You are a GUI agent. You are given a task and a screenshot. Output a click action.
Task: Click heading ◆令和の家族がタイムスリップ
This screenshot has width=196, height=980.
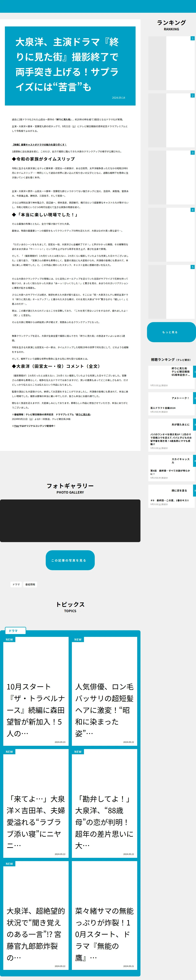43,159
